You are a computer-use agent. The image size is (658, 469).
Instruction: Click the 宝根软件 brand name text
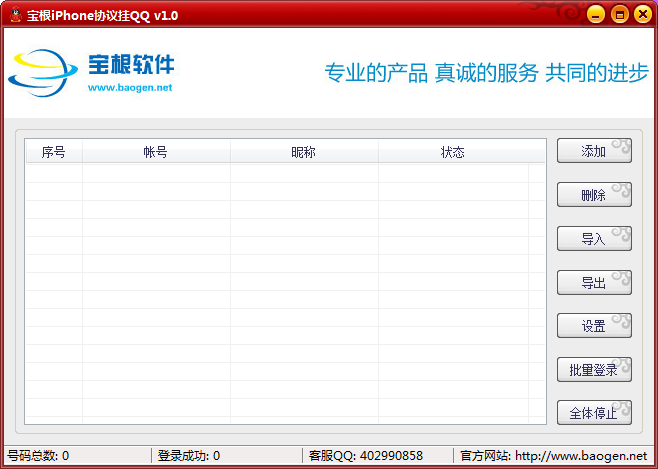pyautogui.click(x=131, y=64)
